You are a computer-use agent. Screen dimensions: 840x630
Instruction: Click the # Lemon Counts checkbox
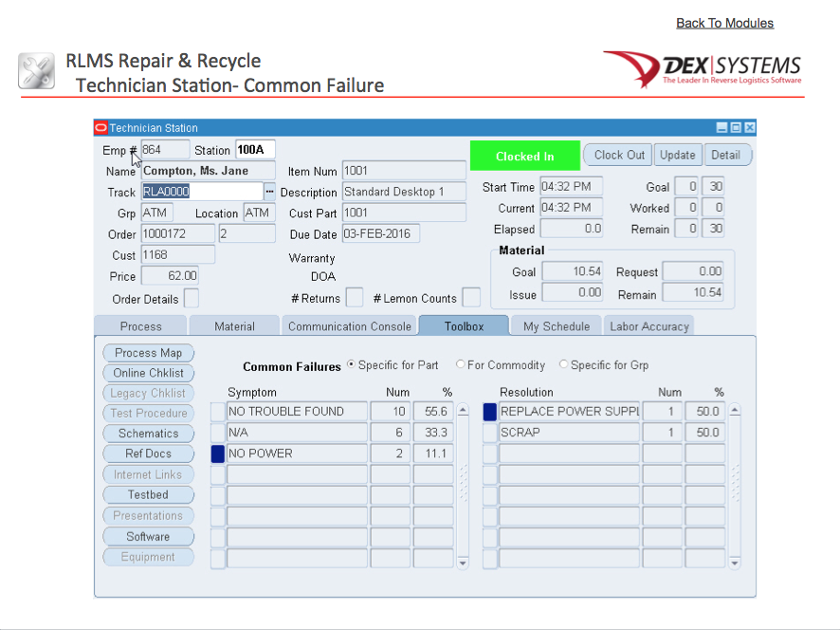pos(470,297)
